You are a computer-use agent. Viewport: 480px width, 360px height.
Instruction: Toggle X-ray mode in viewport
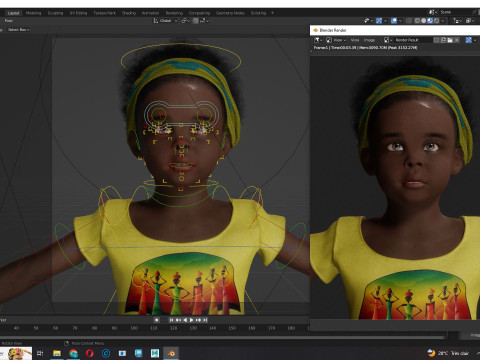click(409, 21)
